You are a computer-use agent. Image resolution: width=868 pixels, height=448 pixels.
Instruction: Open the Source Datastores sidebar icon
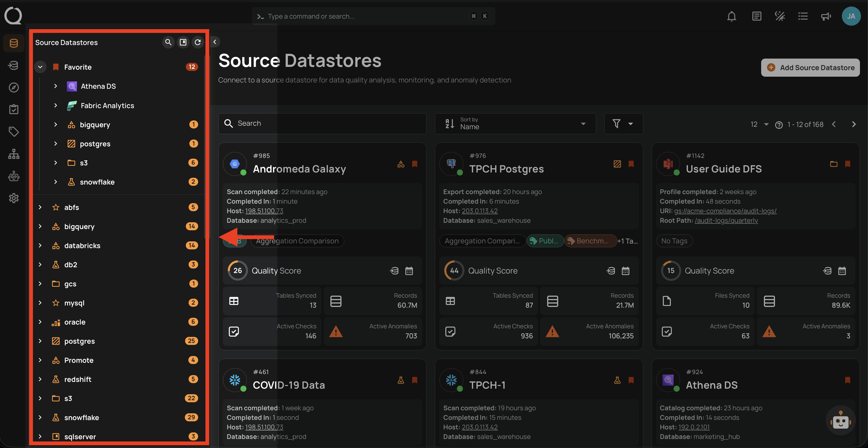coord(14,43)
